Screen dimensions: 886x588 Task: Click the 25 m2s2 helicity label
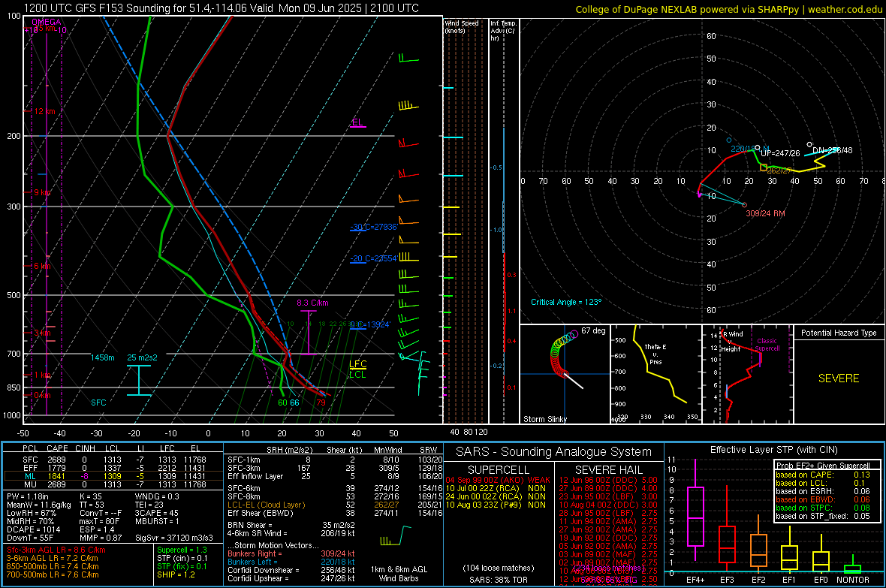[x=143, y=357]
